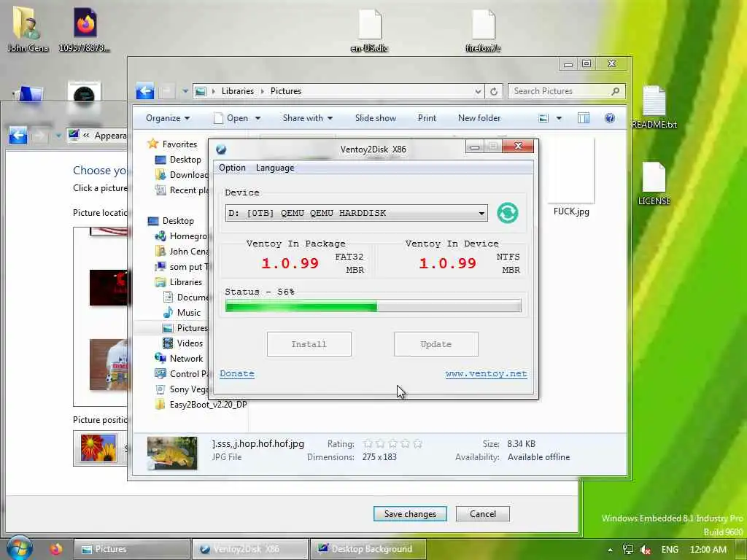
Task: Start the Slide show from toolbar
Action: point(376,118)
